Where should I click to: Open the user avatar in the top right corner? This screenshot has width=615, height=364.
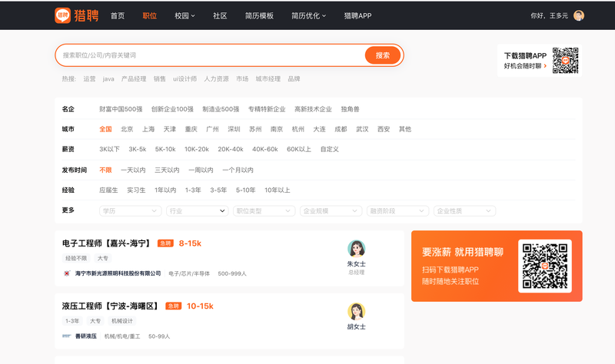point(579,15)
